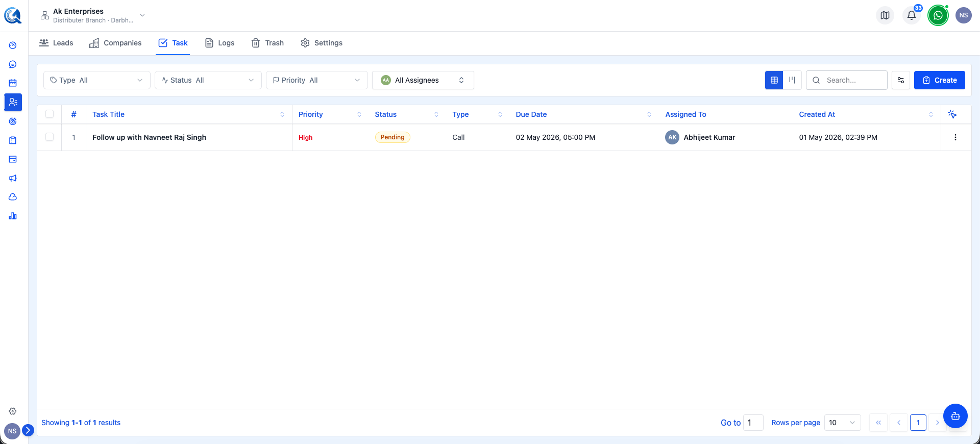Open the Type All filter dropdown

pyautogui.click(x=97, y=80)
